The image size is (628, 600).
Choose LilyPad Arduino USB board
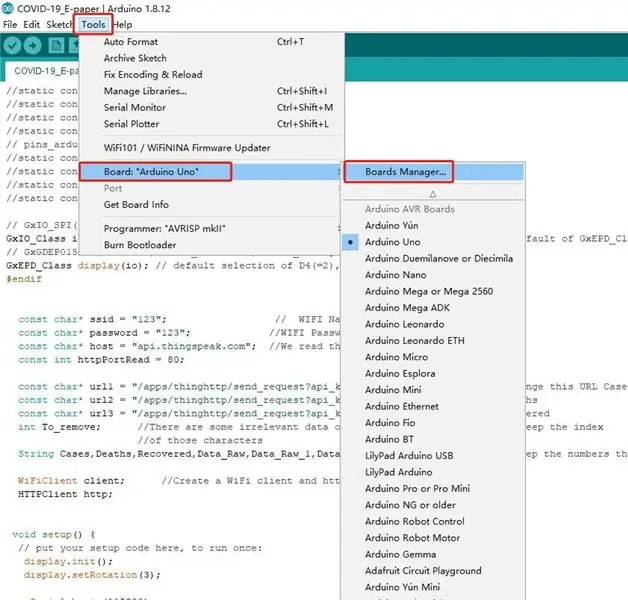[x=433, y=455]
